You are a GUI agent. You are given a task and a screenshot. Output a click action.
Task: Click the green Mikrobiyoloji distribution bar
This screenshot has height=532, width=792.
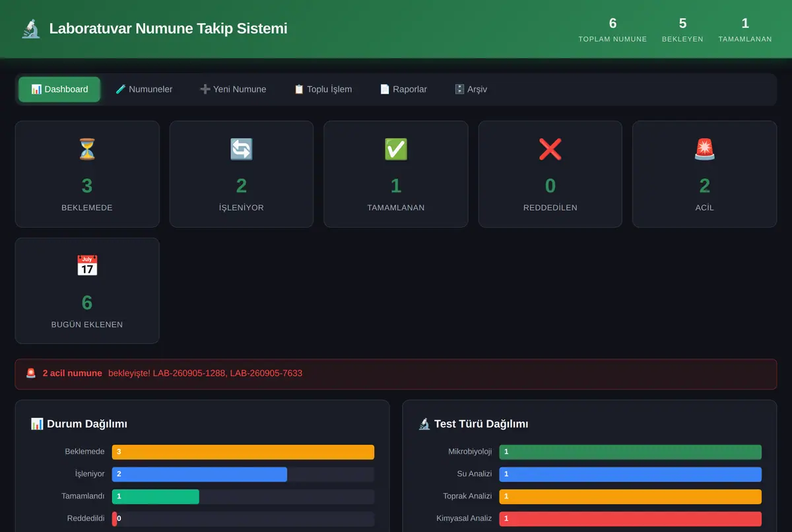click(630, 452)
